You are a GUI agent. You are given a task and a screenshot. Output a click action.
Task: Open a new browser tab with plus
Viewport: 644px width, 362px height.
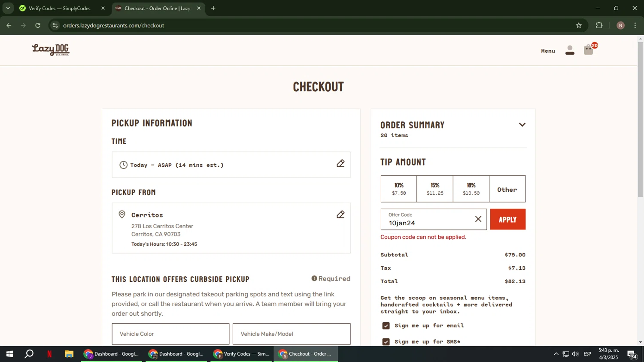coord(213,8)
